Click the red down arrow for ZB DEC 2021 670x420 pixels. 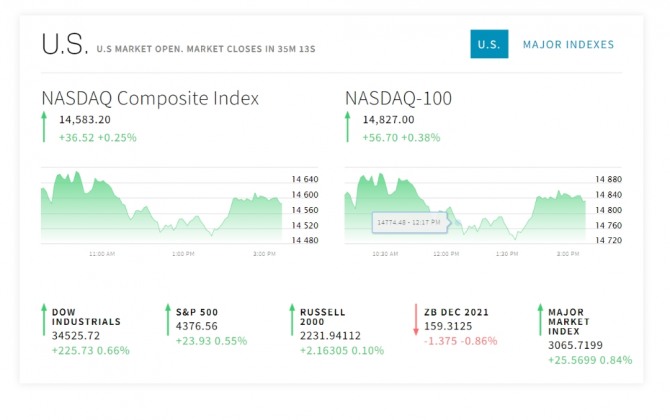click(415, 319)
